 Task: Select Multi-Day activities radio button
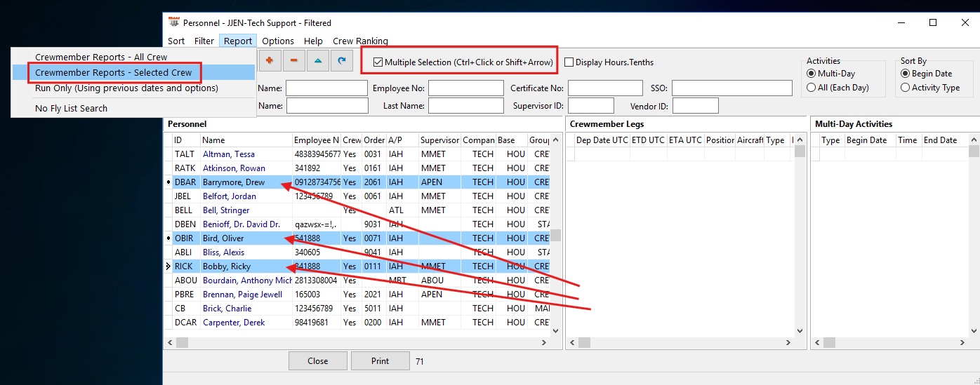[x=812, y=74]
